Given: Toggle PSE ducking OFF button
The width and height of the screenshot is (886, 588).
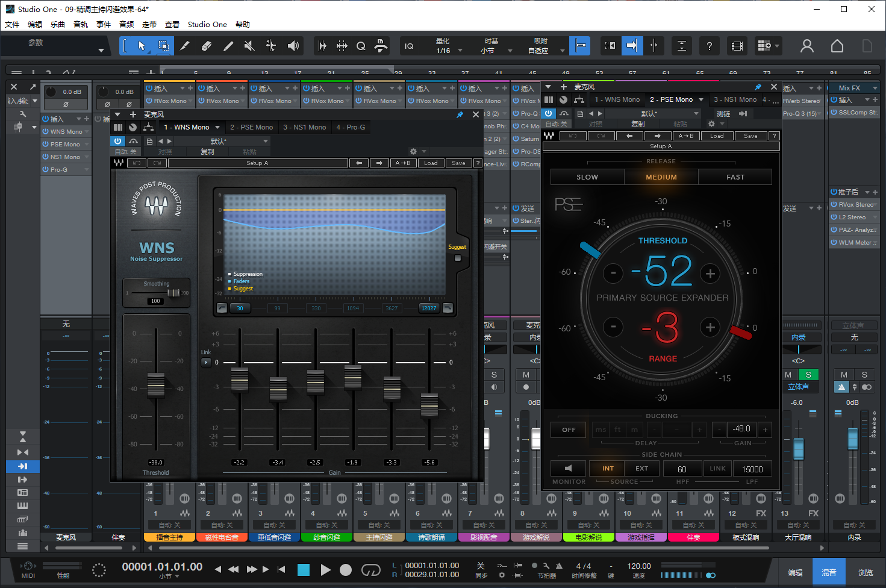Looking at the screenshot, I should (569, 430).
